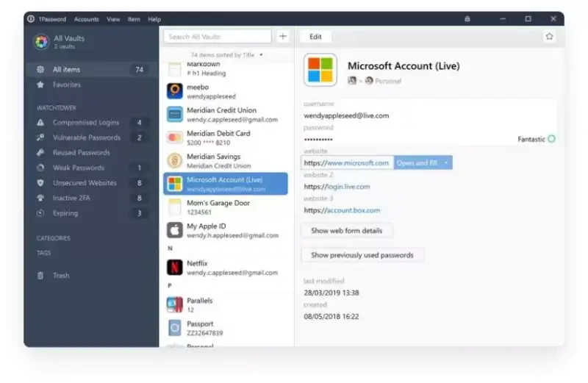Click Show web form details

(346, 231)
